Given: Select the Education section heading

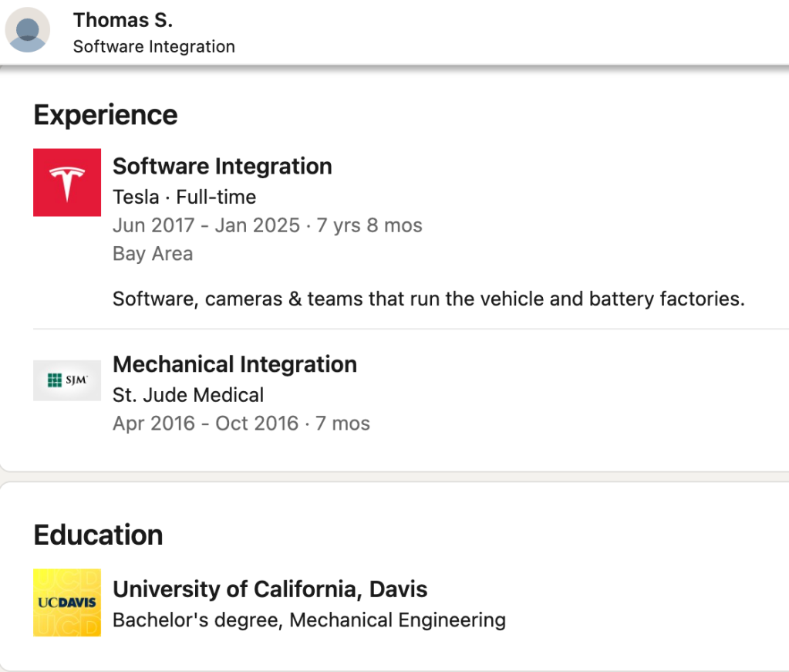Looking at the screenshot, I should 98,535.
